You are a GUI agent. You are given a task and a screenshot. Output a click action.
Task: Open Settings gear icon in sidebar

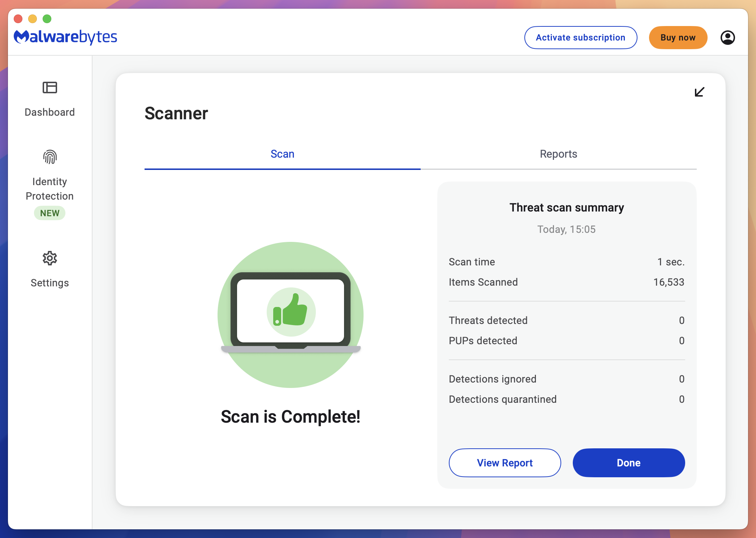point(50,258)
